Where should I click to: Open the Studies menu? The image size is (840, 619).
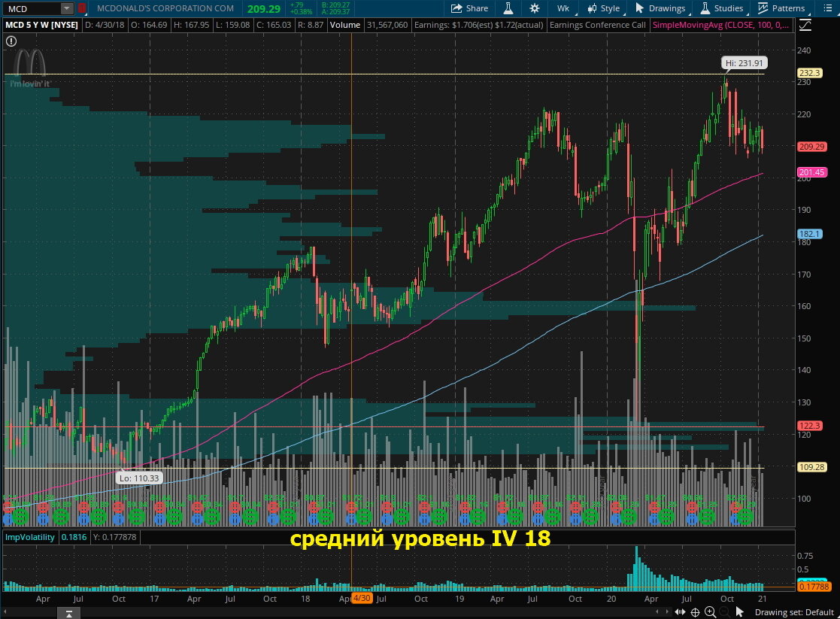(722, 8)
